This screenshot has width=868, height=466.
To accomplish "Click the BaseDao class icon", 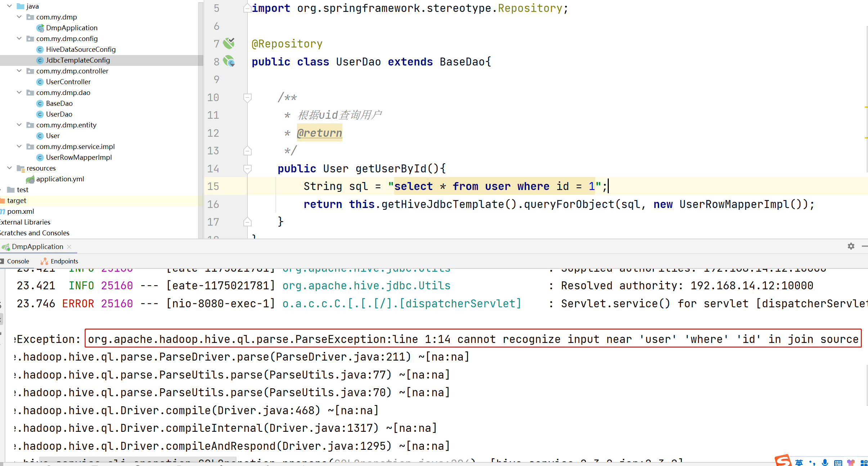I will pyautogui.click(x=40, y=103).
